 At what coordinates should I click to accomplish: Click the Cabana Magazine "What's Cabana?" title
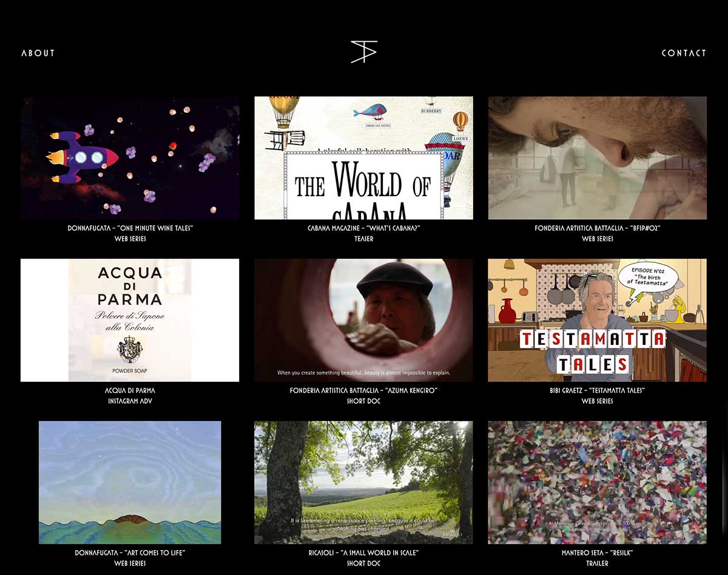click(x=363, y=228)
